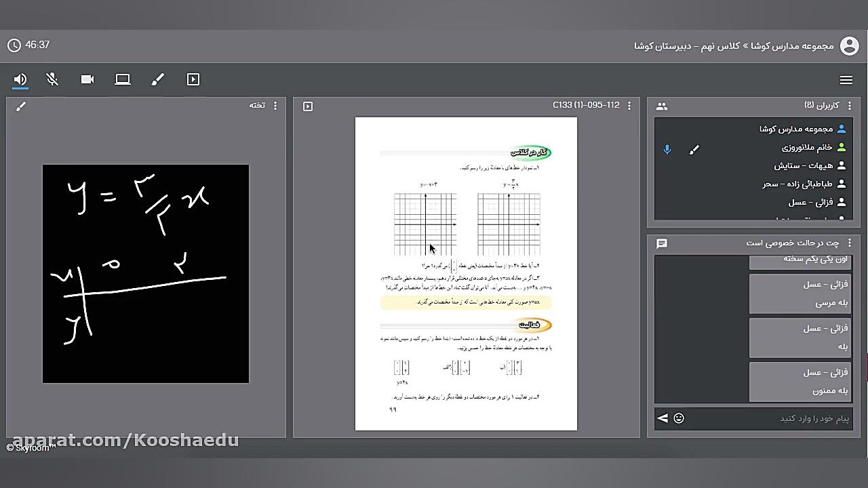Open the تخته panel three-dot menu
This screenshot has height=488, width=868.
[275, 106]
